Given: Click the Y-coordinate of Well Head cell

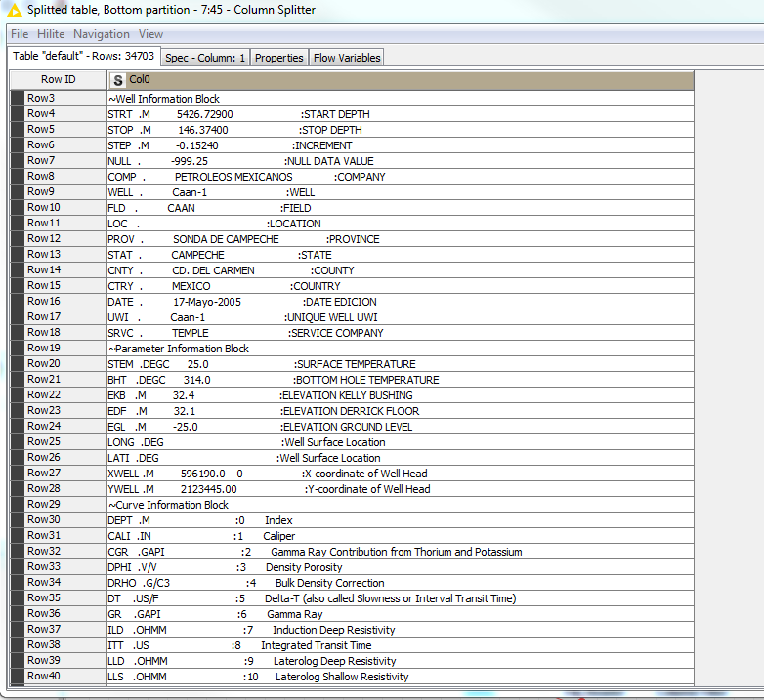Looking at the screenshot, I should tap(401, 489).
